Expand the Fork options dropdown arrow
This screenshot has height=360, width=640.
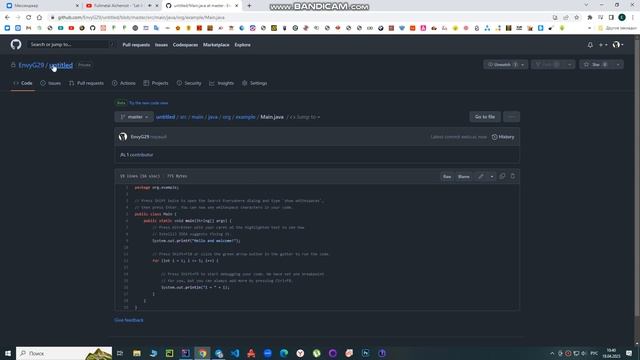click(569, 64)
